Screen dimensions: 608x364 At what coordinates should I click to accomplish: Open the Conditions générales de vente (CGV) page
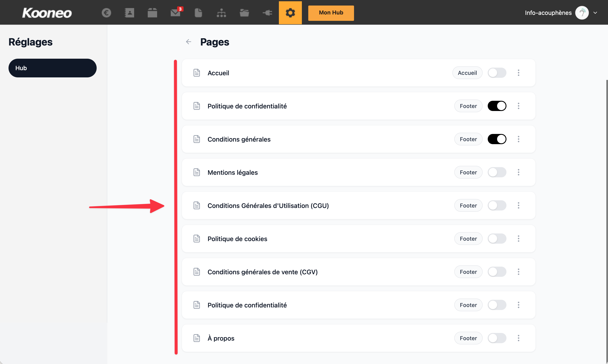[x=262, y=272]
